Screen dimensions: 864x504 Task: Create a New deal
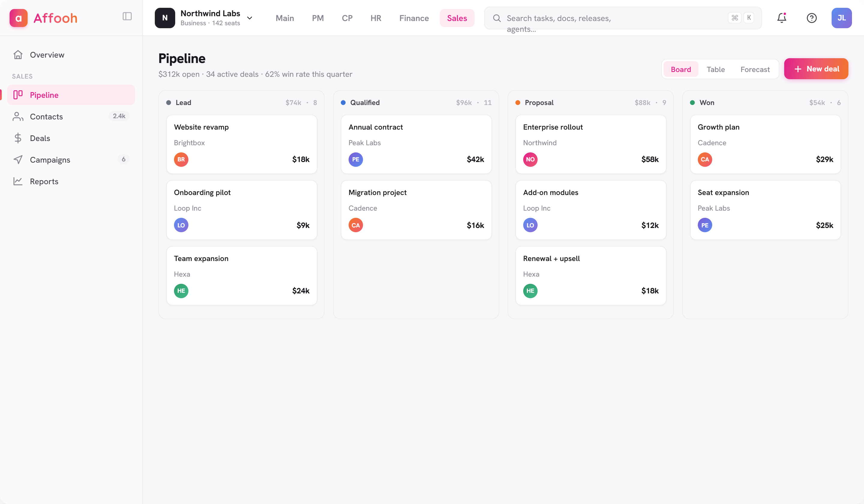click(x=816, y=69)
